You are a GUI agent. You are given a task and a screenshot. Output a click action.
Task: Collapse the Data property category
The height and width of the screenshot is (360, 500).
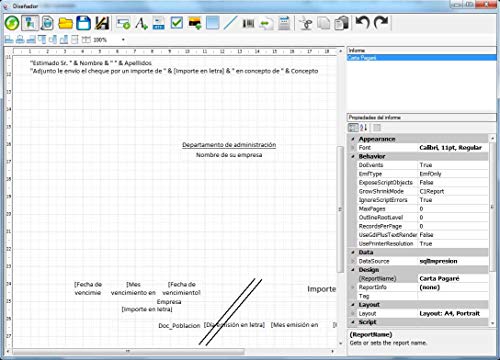click(353, 252)
